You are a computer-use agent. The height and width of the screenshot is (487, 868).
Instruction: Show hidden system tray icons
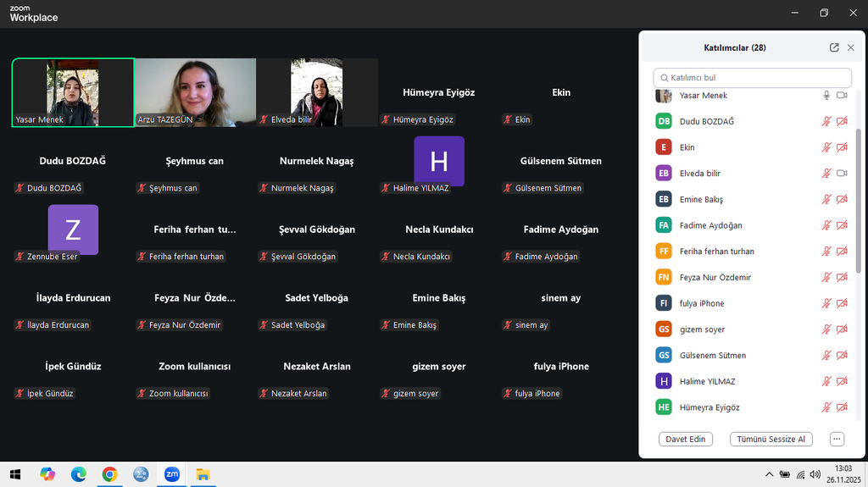(x=769, y=474)
